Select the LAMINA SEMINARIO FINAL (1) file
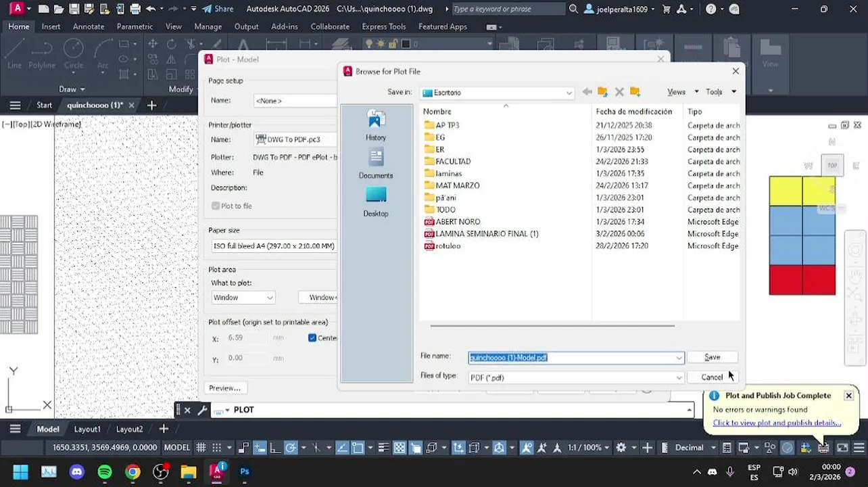 tap(487, 234)
